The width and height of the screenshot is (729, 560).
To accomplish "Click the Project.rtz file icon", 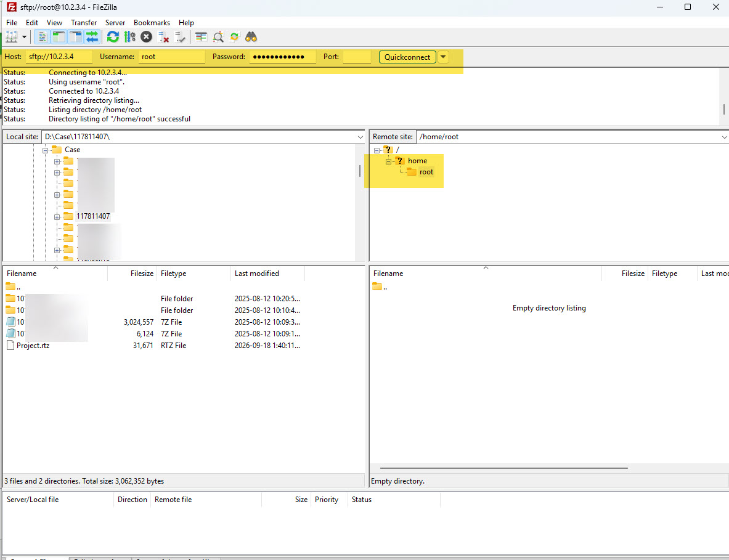I will pos(10,345).
